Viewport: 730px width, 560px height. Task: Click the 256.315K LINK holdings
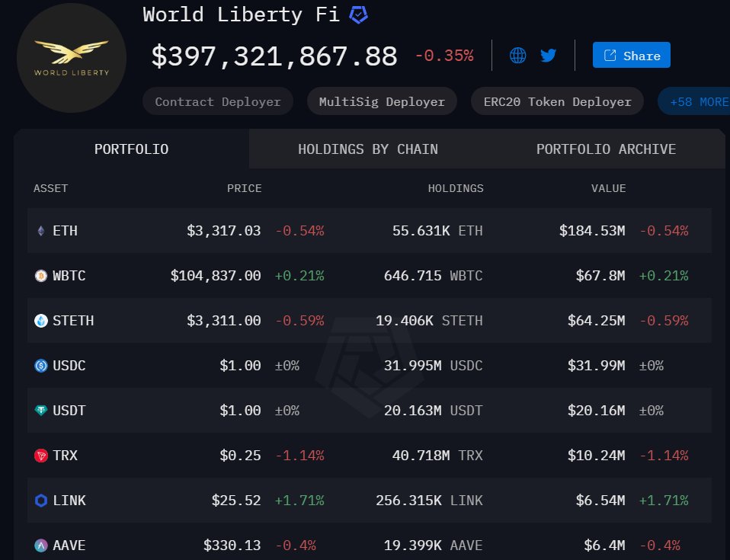pyautogui.click(x=429, y=501)
